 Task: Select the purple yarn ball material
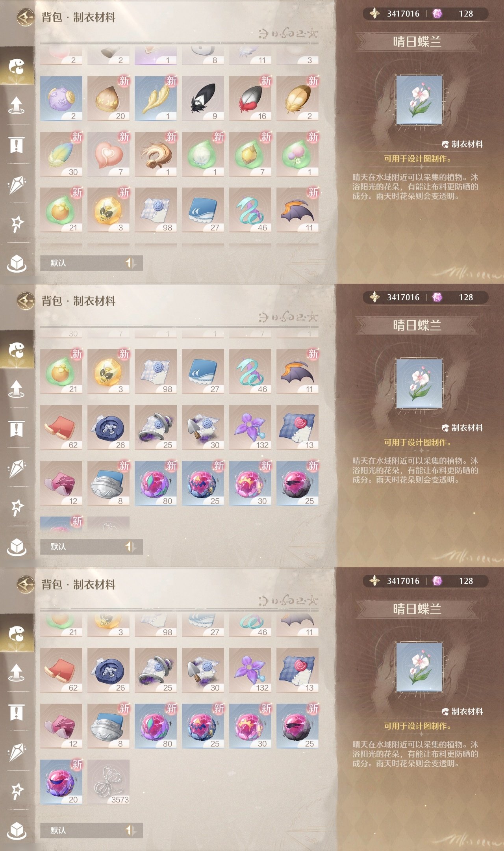61,98
